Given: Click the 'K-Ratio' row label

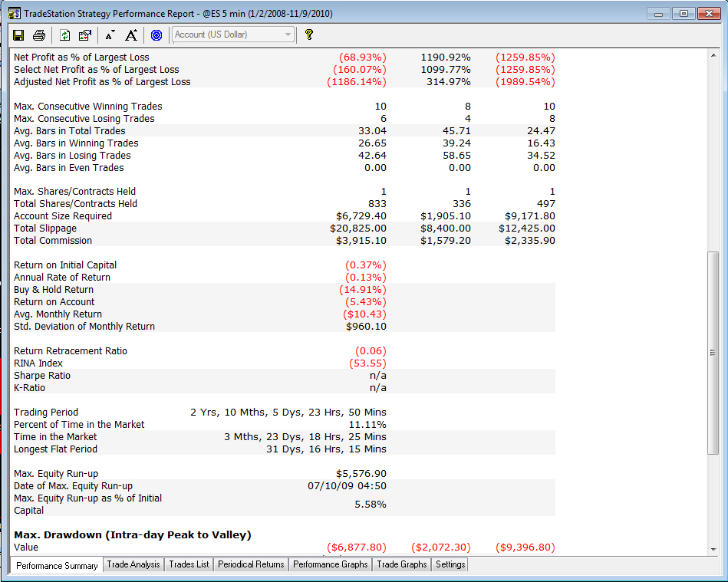Looking at the screenshot, I should click(x=29, y=387).
